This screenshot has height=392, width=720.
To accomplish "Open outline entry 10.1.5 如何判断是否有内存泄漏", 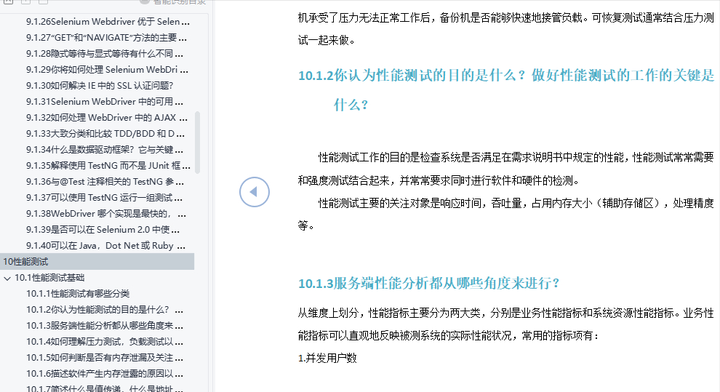I will [x=104, y=358].
